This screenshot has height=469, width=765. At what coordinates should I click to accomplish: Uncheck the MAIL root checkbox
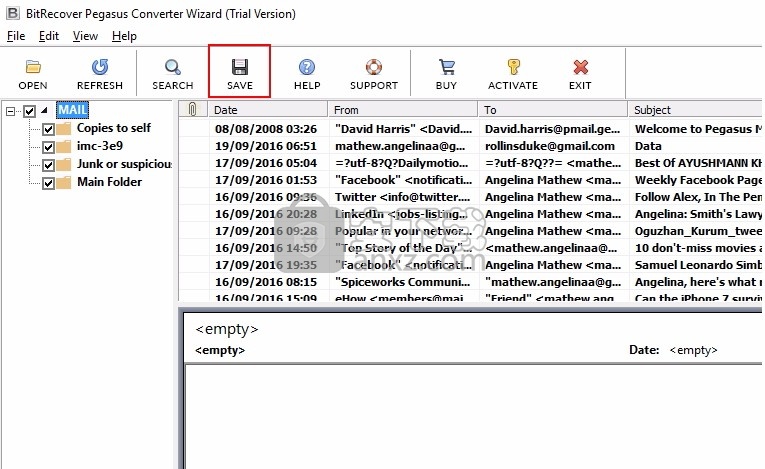pos(29,111)
